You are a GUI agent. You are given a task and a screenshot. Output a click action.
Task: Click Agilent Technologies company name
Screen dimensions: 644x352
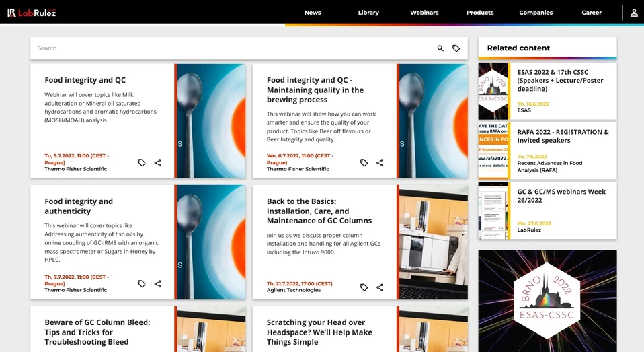click(x=294, y=290)
